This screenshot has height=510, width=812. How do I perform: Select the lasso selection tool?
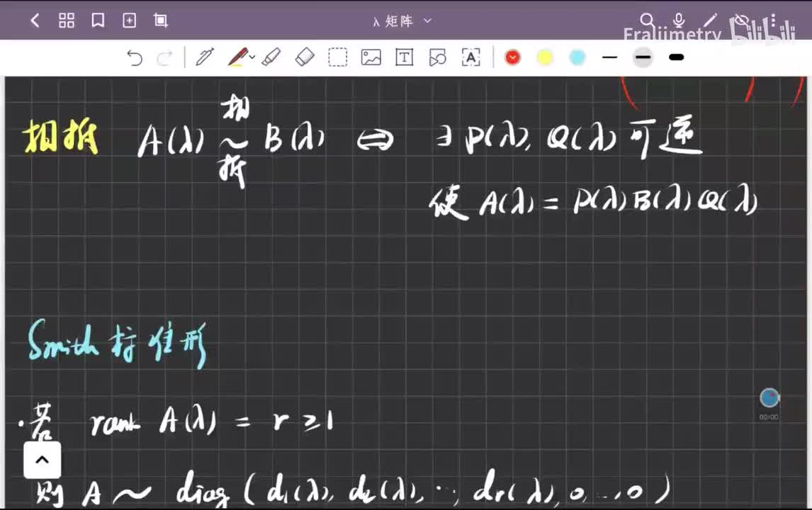click(x=338, y=57)
